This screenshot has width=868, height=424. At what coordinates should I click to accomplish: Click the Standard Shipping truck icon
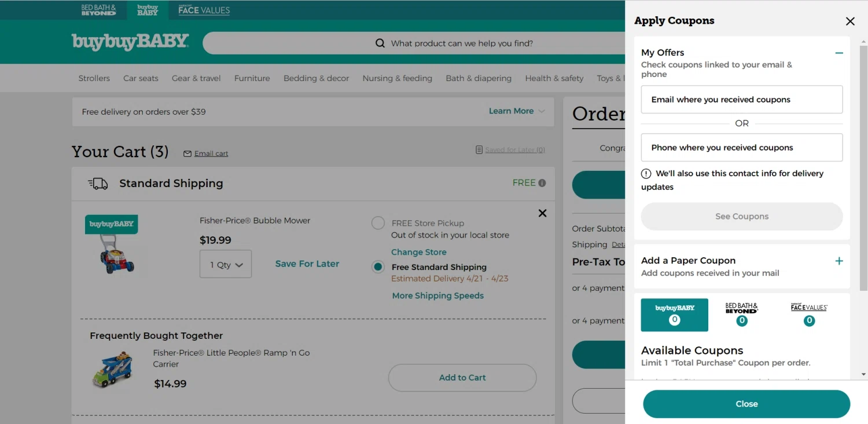pos(98,184)
